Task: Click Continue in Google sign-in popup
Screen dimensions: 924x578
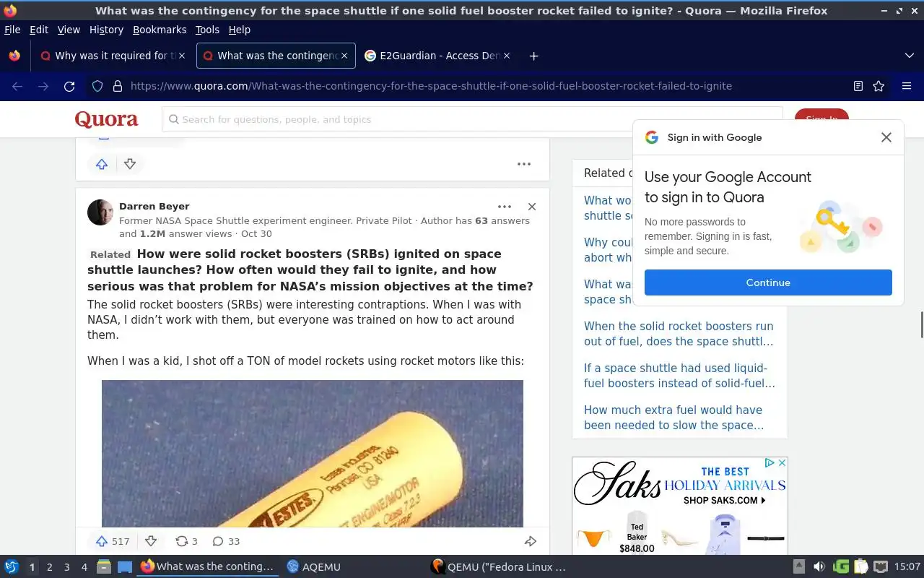Action: pyautogui.click(x=768, y=282)
